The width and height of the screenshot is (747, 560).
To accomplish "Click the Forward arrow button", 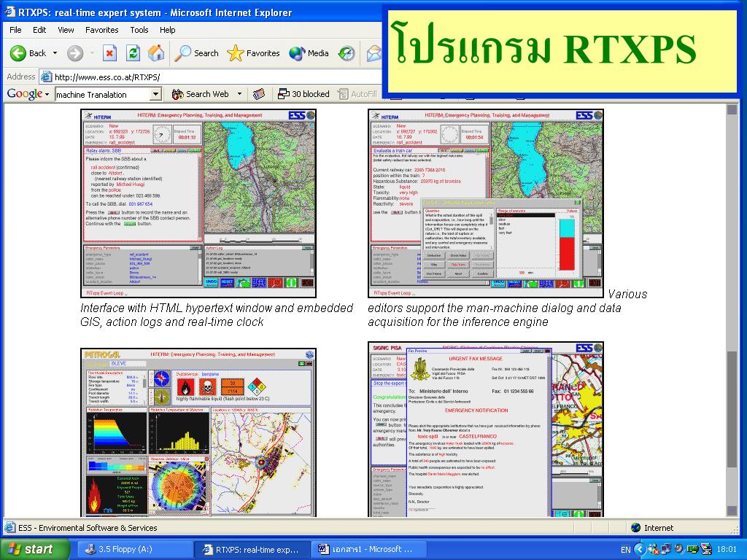I will tap(75, 53).
